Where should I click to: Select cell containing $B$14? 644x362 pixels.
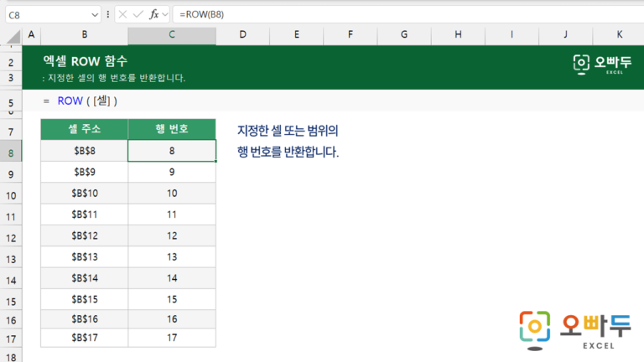[x=84, y=278]
